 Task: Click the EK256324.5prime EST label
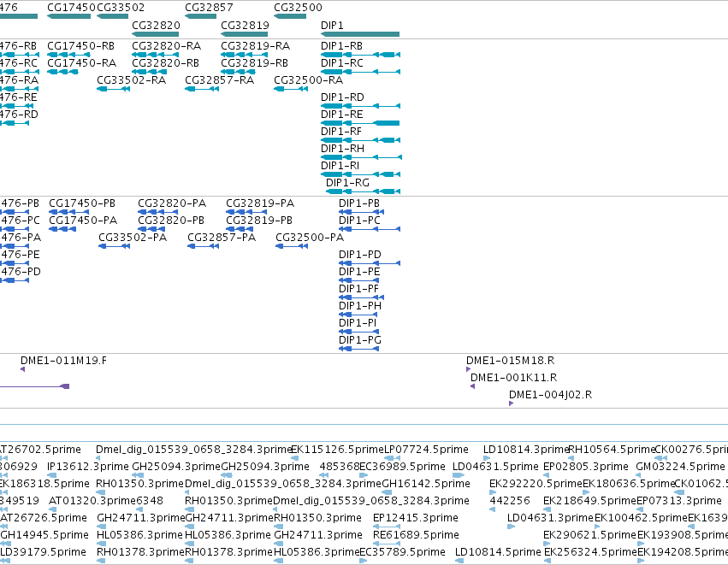[x=590, y=552]
